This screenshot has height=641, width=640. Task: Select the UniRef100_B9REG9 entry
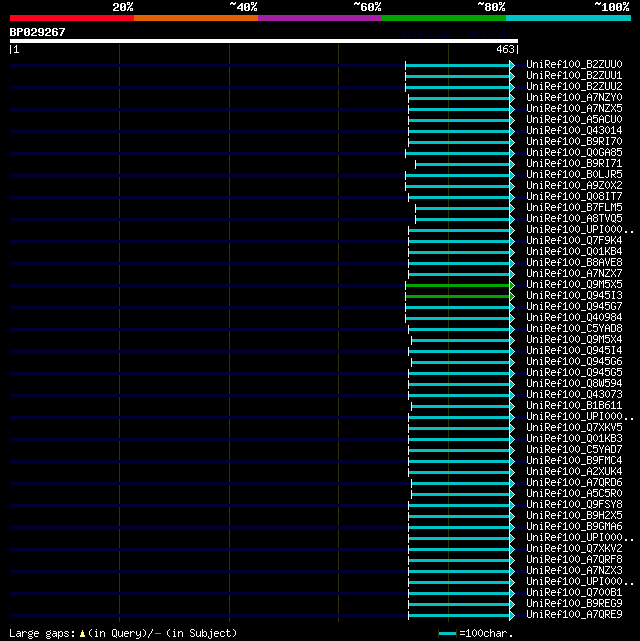pos(574,604)
